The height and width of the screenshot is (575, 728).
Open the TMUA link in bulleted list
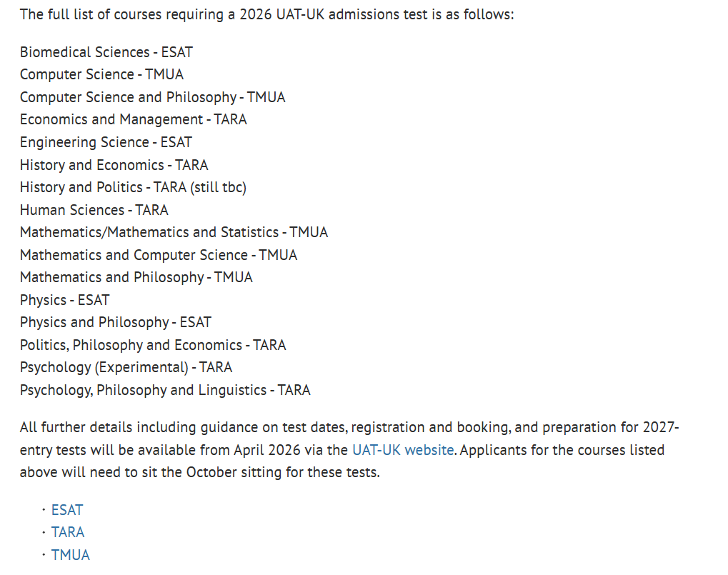(71, 555)
